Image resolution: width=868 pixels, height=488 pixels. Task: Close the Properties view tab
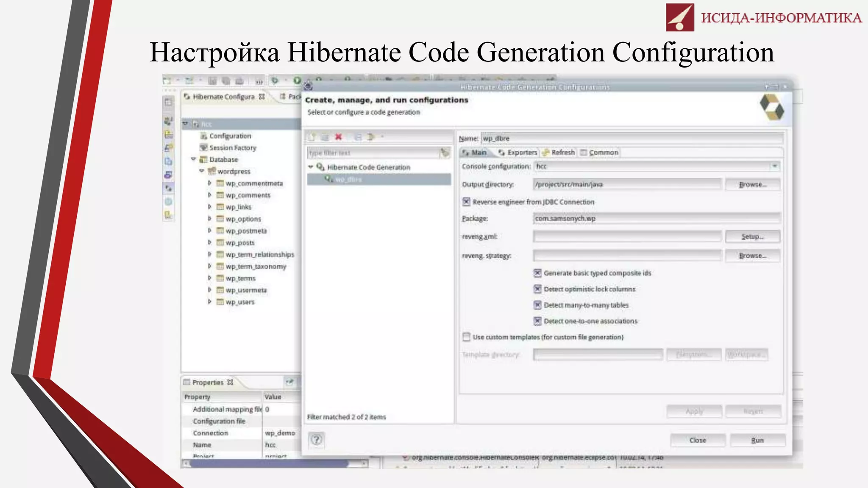click(x=230, y=382)
